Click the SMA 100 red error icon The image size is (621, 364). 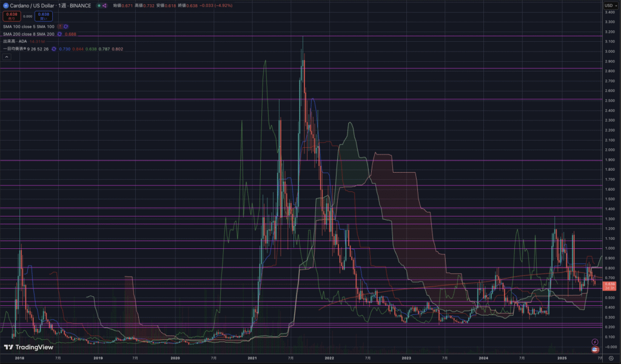click(59, 27)
